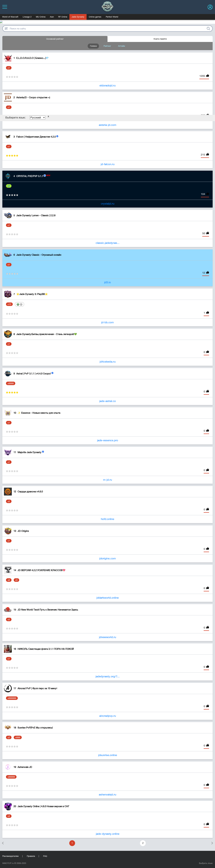
Task: Click the search magnifier icon
Action: 208,29
